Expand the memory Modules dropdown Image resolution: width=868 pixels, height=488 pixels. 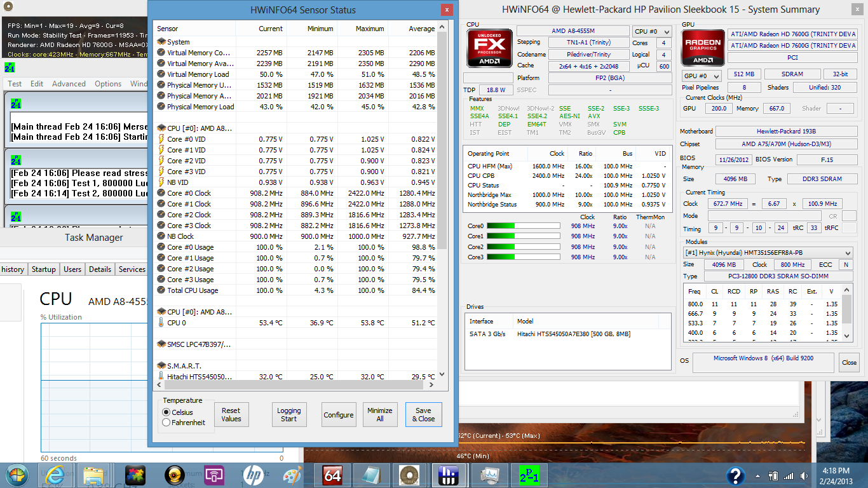(768, 253)
